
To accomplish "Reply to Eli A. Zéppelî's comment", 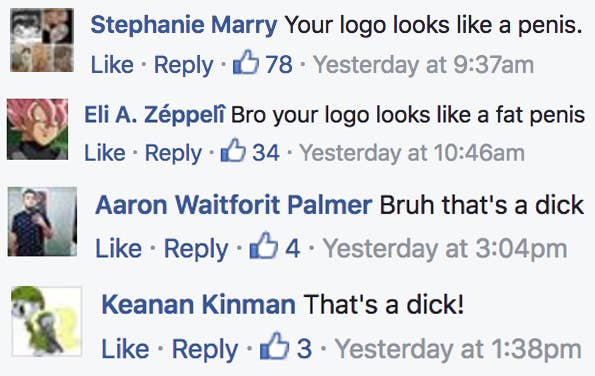I will click(173, 154).
